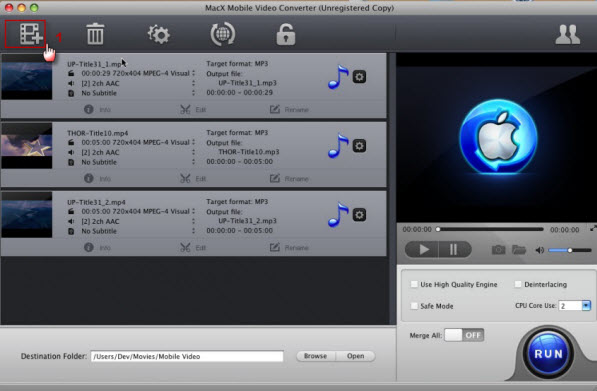
Task: Click the blue RUN button
Action: [548, 354]
